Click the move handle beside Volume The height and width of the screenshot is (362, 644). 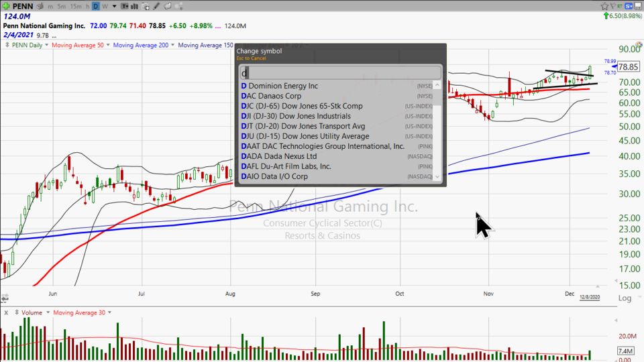tap(16, 313)
